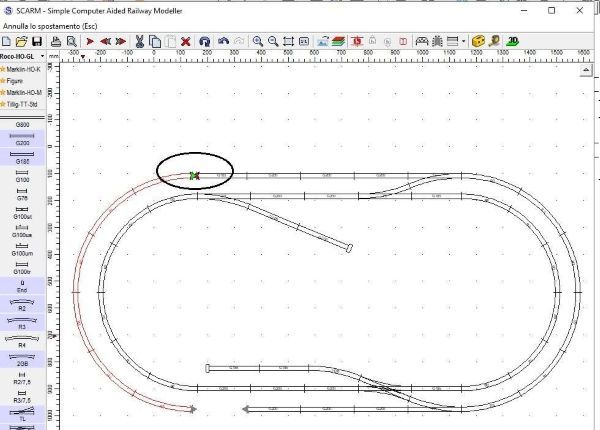Image resolution: width=600 pixels, height=430 pixels.
Task: Expand the toolbar dropdown arrow beside track-list icon
Action: coord(464,41)
